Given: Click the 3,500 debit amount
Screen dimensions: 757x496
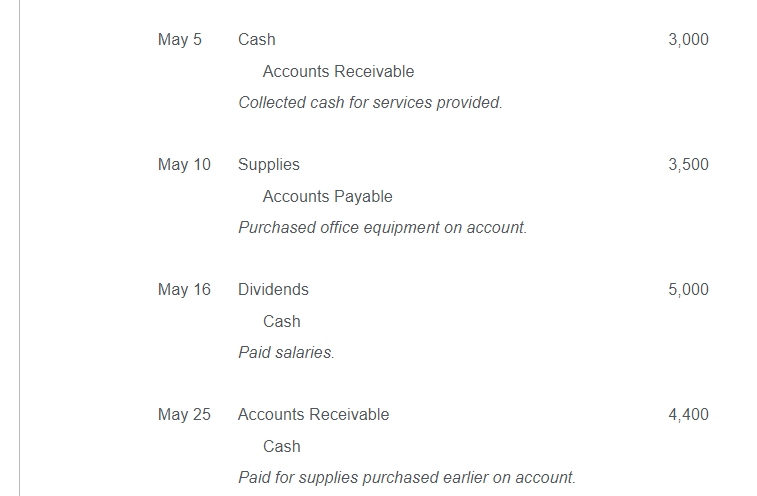Looking at the screenshot, I should click(x=688, y=165).
